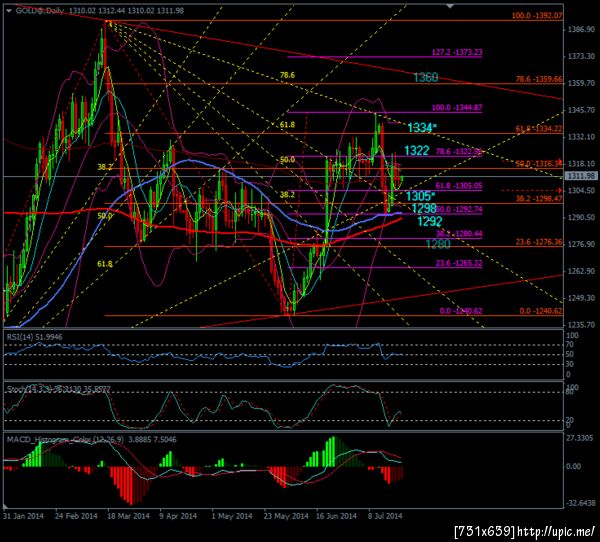Select the GOLD@,Daily chart title text
600x542 pixels.
point(39,11)
